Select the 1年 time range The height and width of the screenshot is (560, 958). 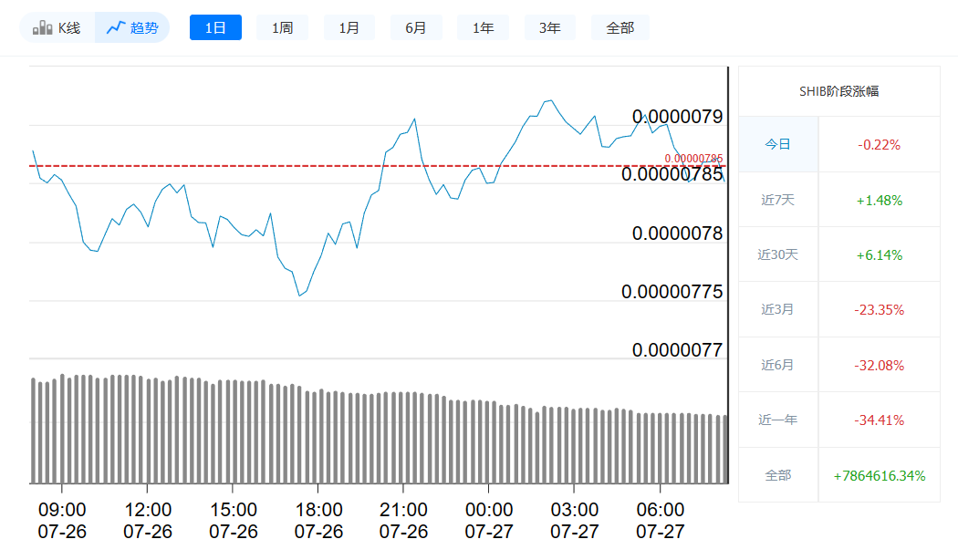pos(483,26)
